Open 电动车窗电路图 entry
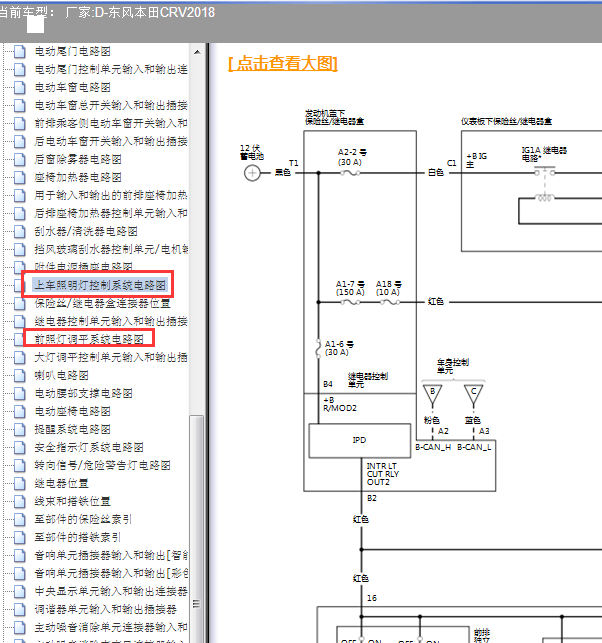602x643 pixels. coord(73,87)
